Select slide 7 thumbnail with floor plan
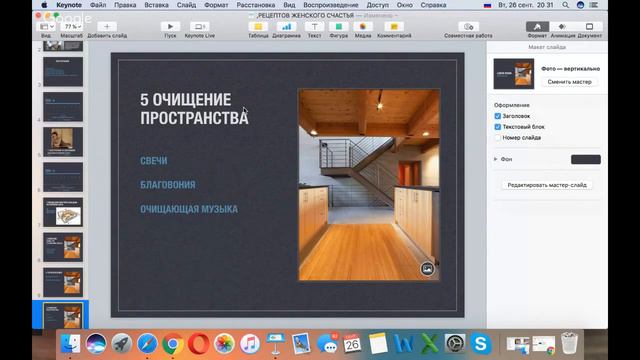The width and height of the screenshot is (640, 360). [x=63, y=212]
